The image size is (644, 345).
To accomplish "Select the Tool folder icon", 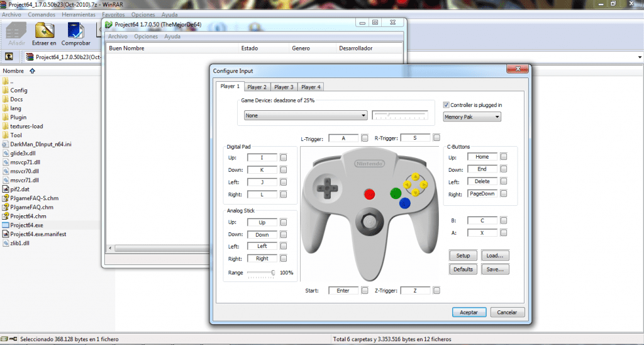I will [5, 135].
